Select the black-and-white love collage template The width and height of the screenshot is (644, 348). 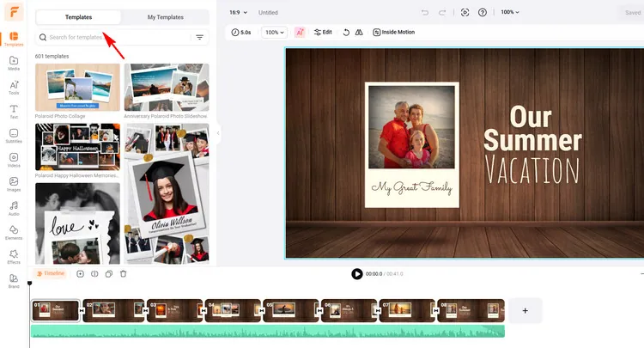[x=77, y=223]
